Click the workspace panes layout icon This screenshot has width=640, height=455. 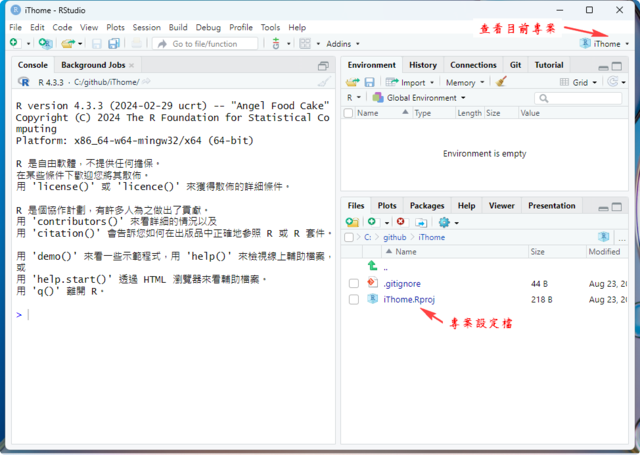point(305,44)
